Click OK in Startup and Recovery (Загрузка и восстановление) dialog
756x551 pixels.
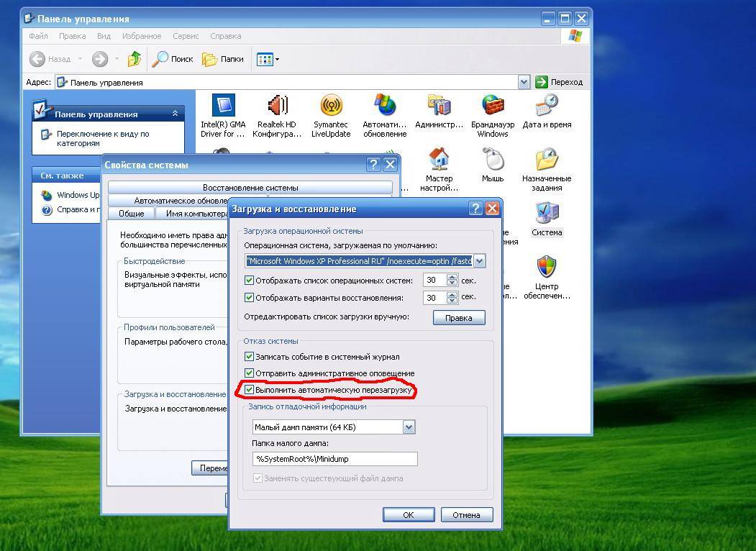[x=409, y=515]
